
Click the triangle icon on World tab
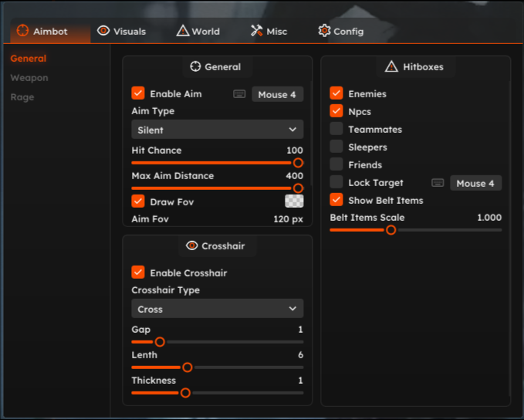click(182, 31)
